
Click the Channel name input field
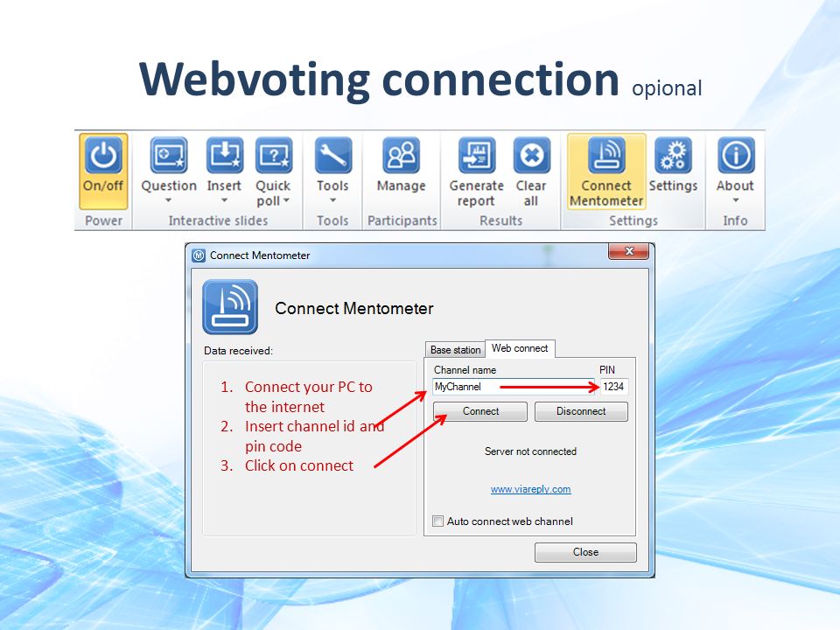coord(513,387)
